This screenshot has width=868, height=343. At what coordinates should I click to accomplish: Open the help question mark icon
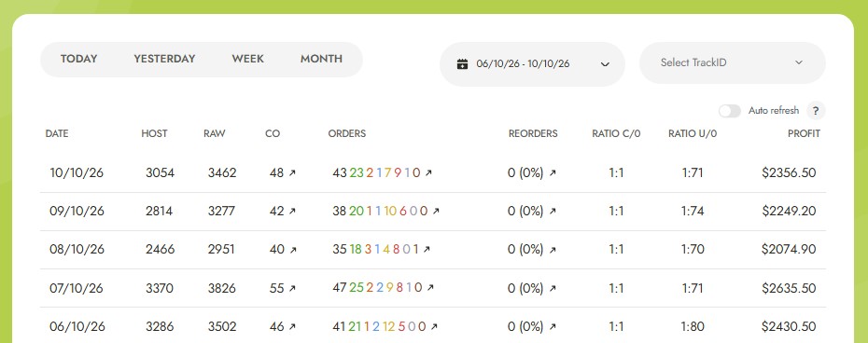click(816, 111)
